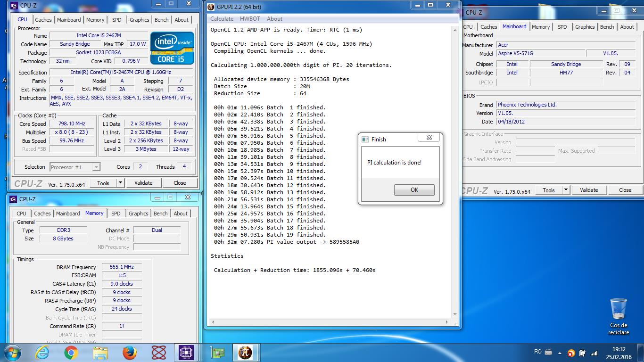The width and height of the screenshot is (644, 362).
Task: Open Bench tab in top-left CPU-Z
Action: [x=162, y=20]
